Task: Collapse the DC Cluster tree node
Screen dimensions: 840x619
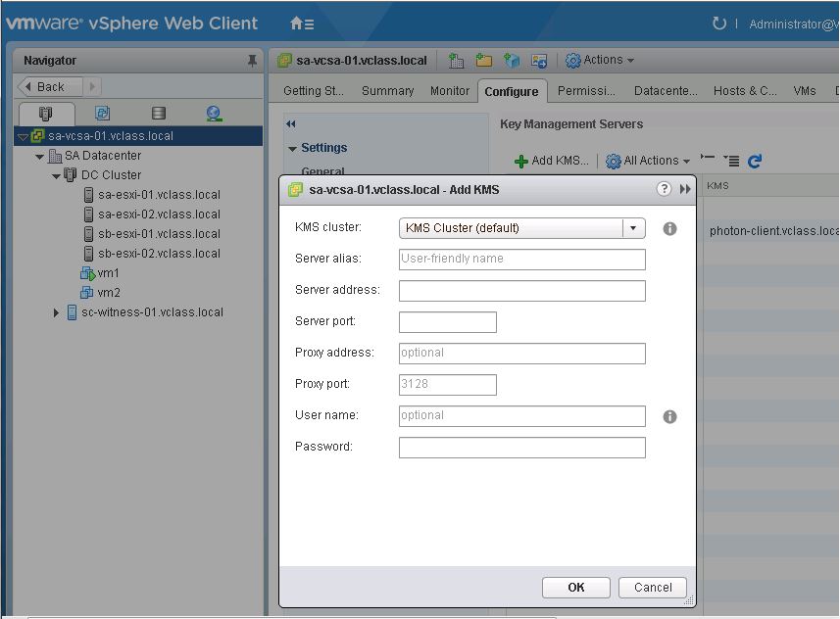Action: pos(56,175)
